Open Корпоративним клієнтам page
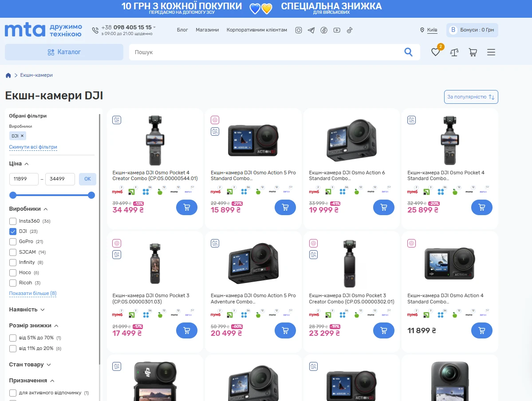Image resolution: width=532 pixels, height=401 pixels. point(257,30)
